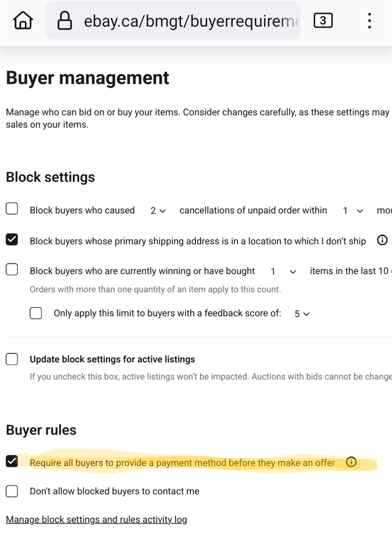Open Manage block settings and rules activity log

[96, 520]
